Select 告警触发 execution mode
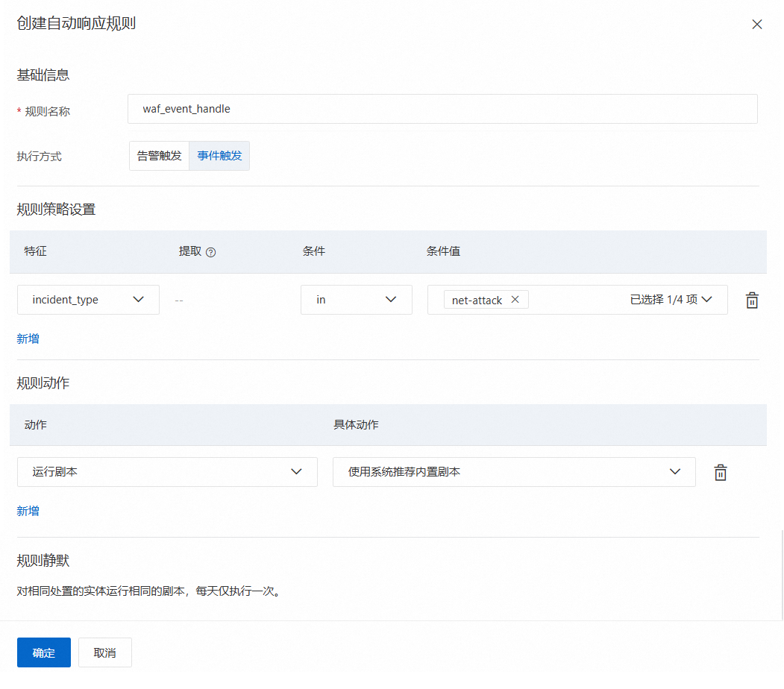This screenshot has height=689, width=784. pos(159,156)
